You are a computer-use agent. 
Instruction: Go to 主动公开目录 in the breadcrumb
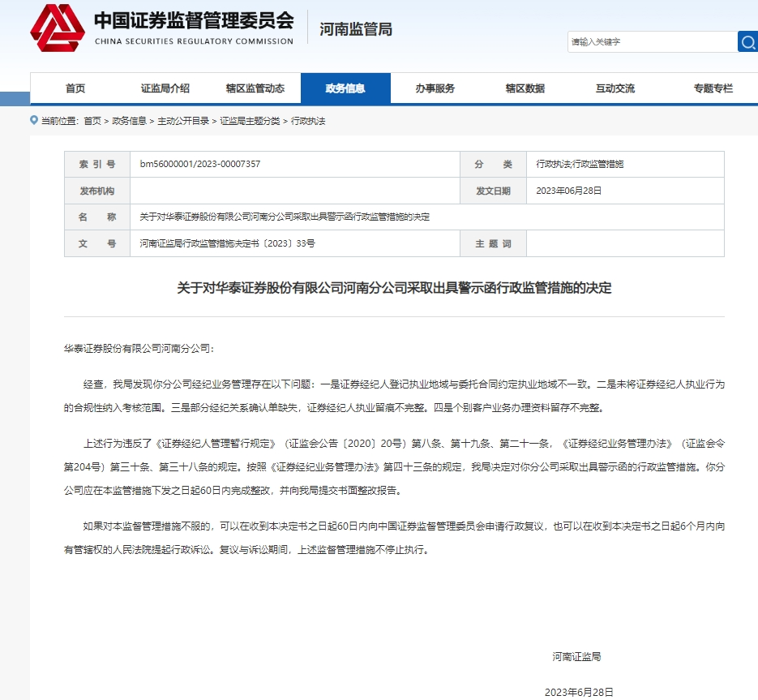coord(183,121)
